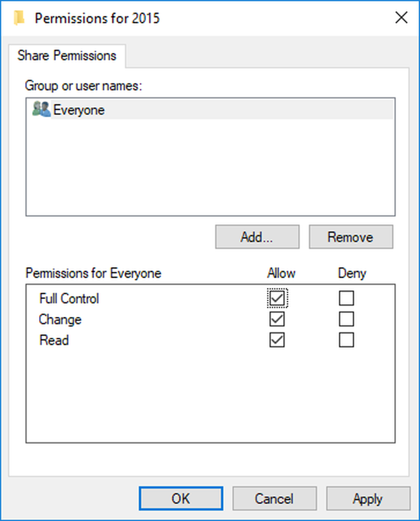Click the Change permission label

[60, 319]
